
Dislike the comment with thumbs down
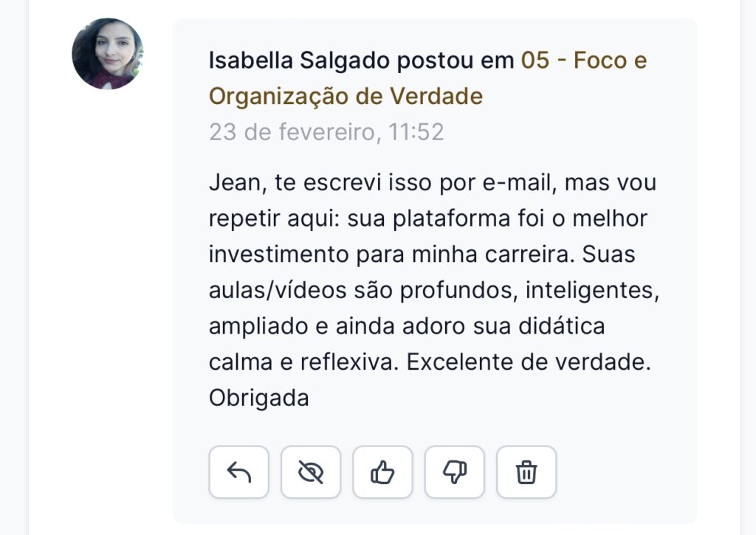(x=454, y=472)
